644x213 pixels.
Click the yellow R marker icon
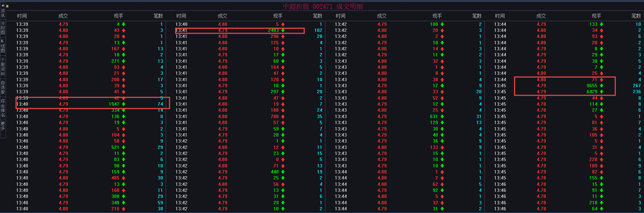pyautogui.click(x=7, y=6)
